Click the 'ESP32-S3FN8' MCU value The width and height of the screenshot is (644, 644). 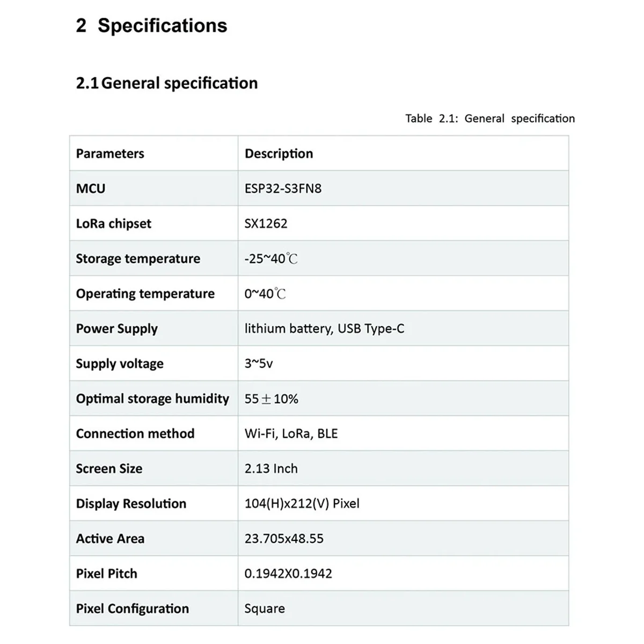tap(283, 188)
